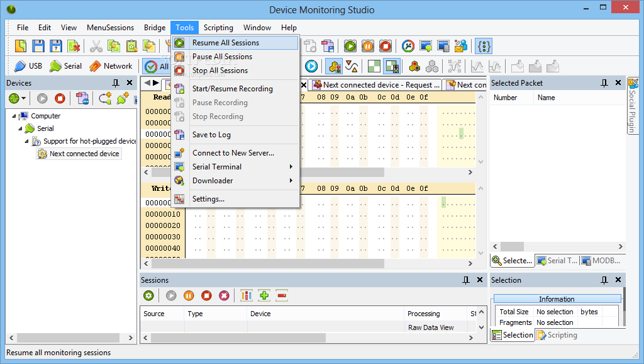Click the mail and person social toolbar icon
Viewport: 644px width, 364px height.
coord(461,46)
